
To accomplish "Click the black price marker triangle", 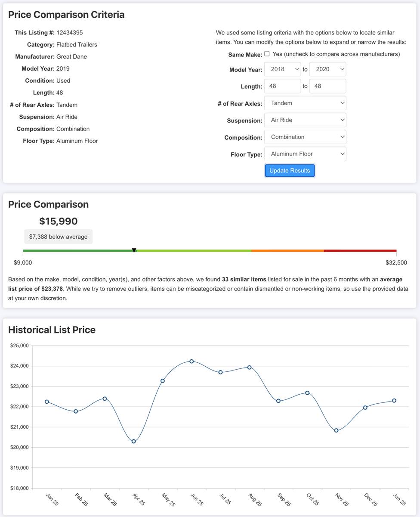I will tap(134, 250).
